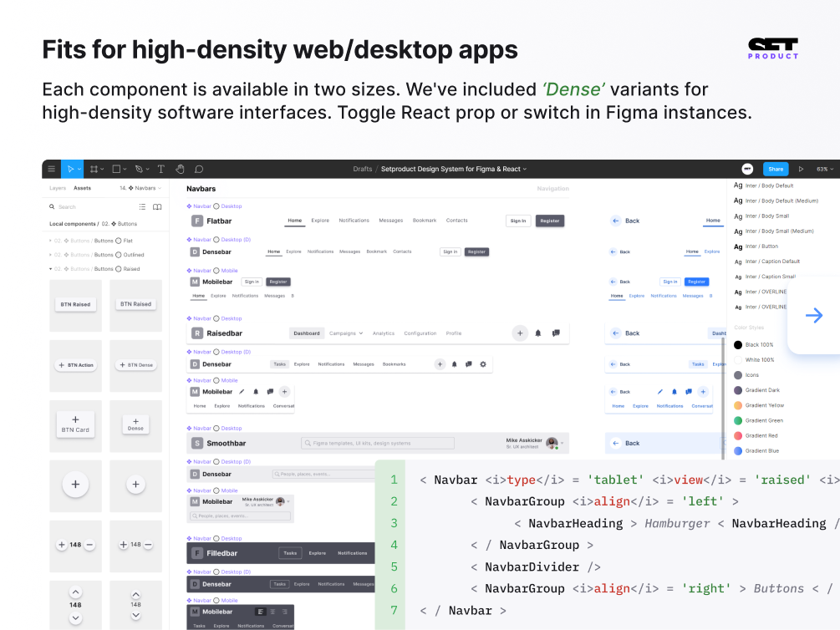Click the Setproduct logo
Image resolution: width=840 pixels, height=630 pixels.
773,48
